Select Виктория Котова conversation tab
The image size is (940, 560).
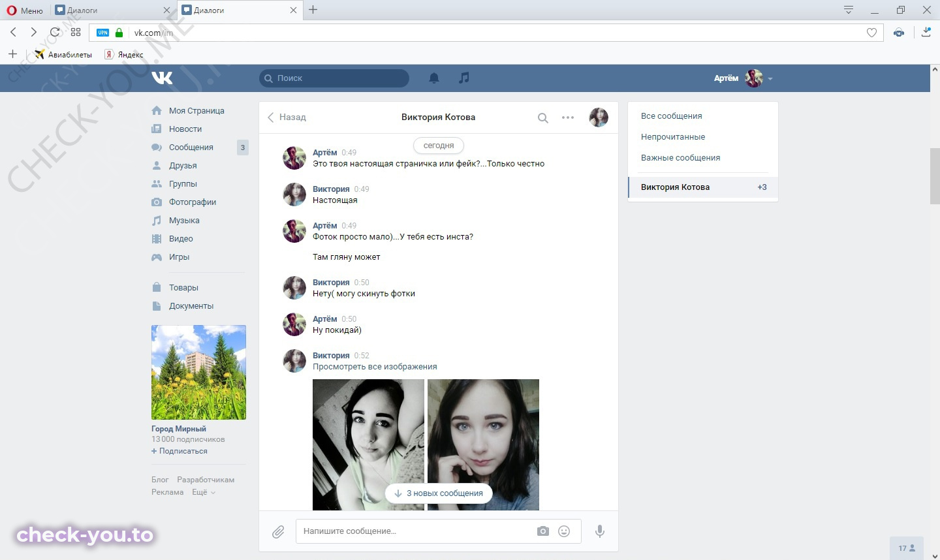[702, 187]
